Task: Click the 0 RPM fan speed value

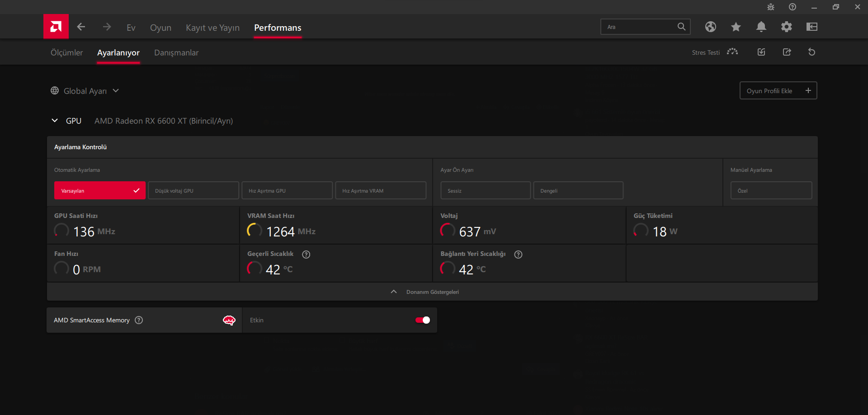Action: (x=87, y=269)
